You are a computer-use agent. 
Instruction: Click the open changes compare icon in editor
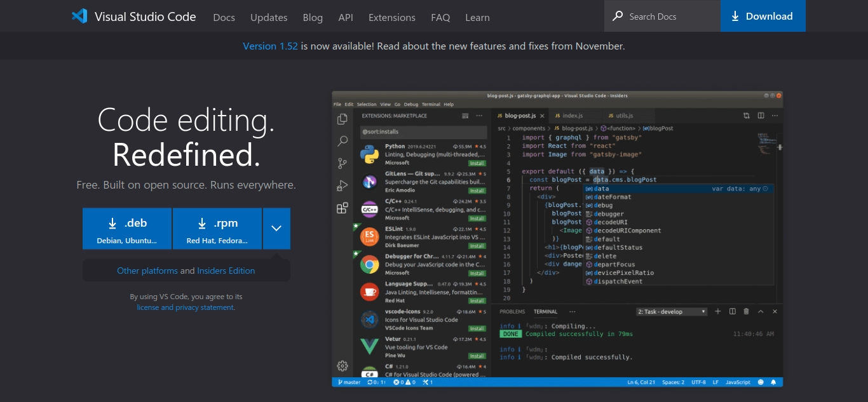point(747,116)
